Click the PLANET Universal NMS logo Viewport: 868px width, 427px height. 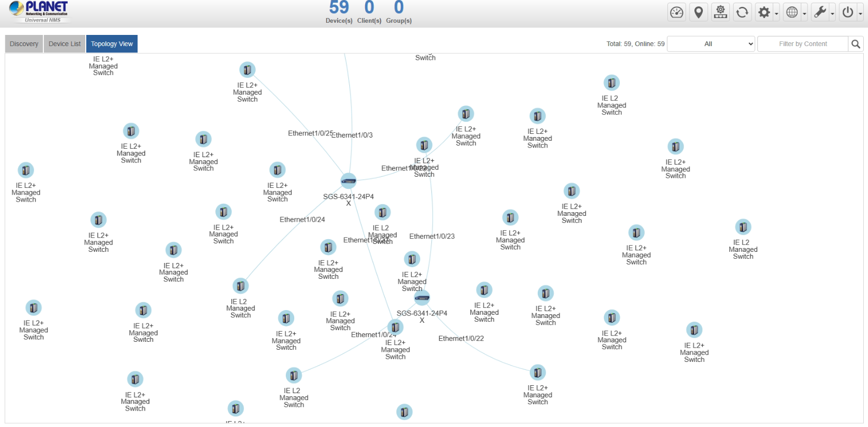pyautogui.click(x=39, y=12)
